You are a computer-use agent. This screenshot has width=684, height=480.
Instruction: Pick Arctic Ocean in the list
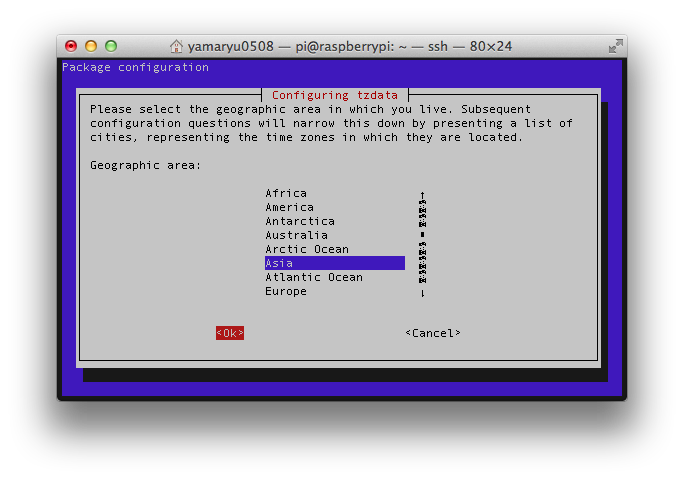(307, 249)
